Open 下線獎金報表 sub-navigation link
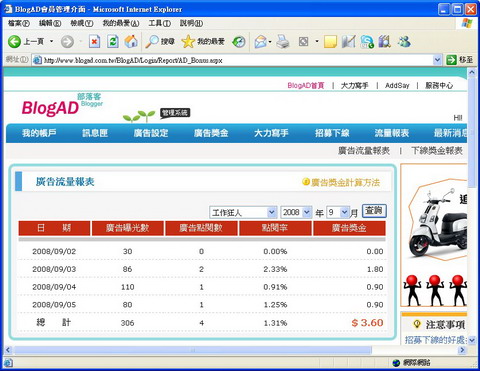 click(437, 151)
